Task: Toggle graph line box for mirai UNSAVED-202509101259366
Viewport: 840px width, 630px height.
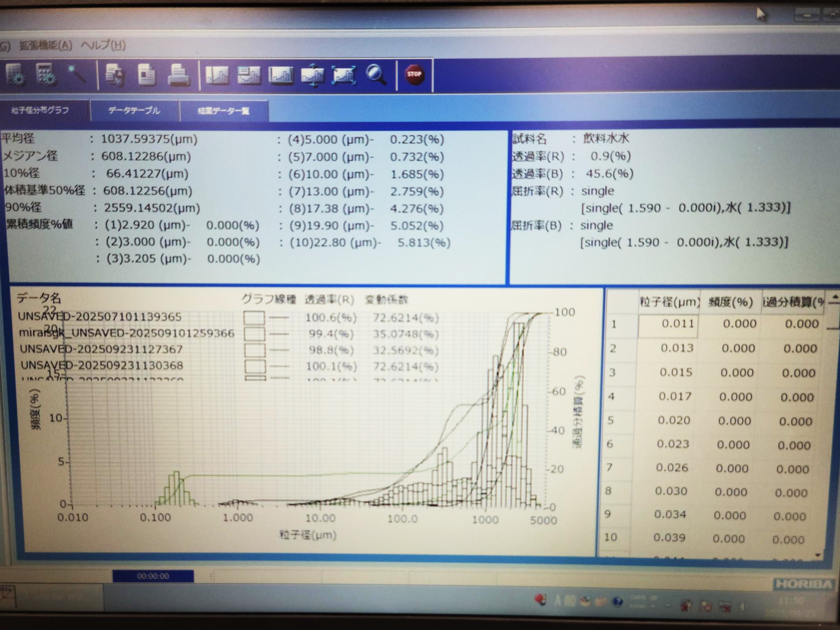Action: pyautogui.click(x=254, y=334)
